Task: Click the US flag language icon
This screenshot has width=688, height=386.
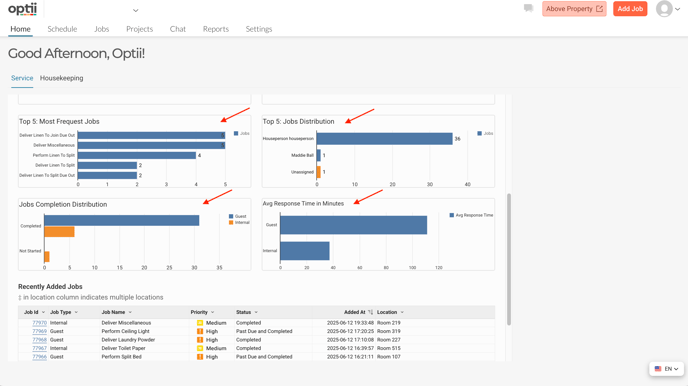Action: coord(658,369)
